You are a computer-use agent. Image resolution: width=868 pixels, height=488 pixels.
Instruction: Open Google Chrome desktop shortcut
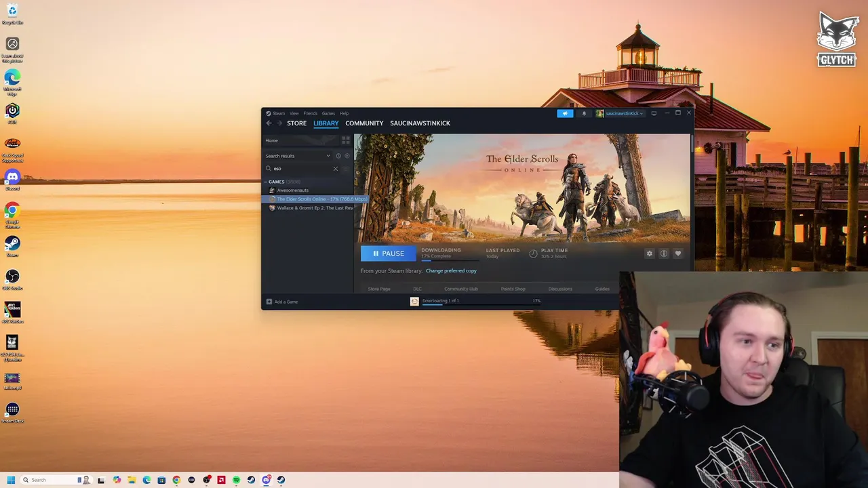[x=12, y=215]
